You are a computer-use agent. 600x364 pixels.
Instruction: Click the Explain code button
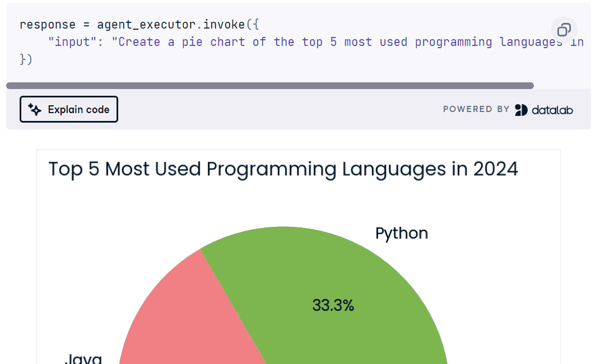pos(69,109)
